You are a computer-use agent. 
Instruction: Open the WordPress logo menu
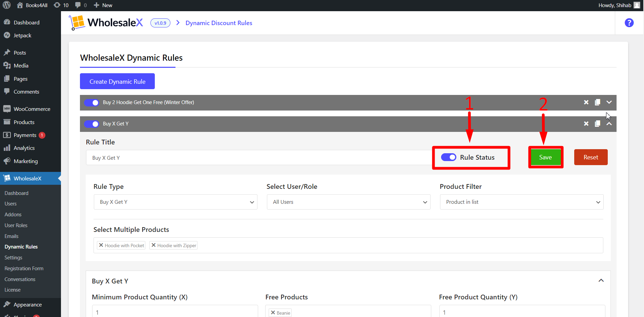7,5
